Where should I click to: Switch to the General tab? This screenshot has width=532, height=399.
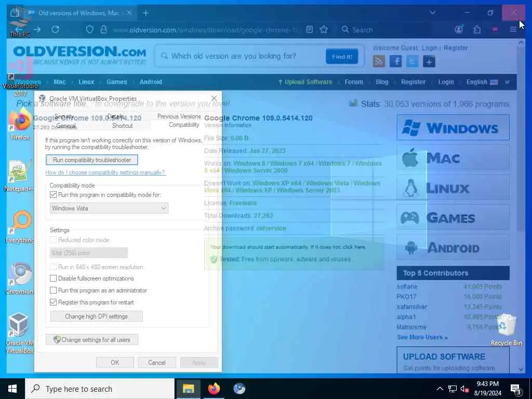[x=66, y=126]
